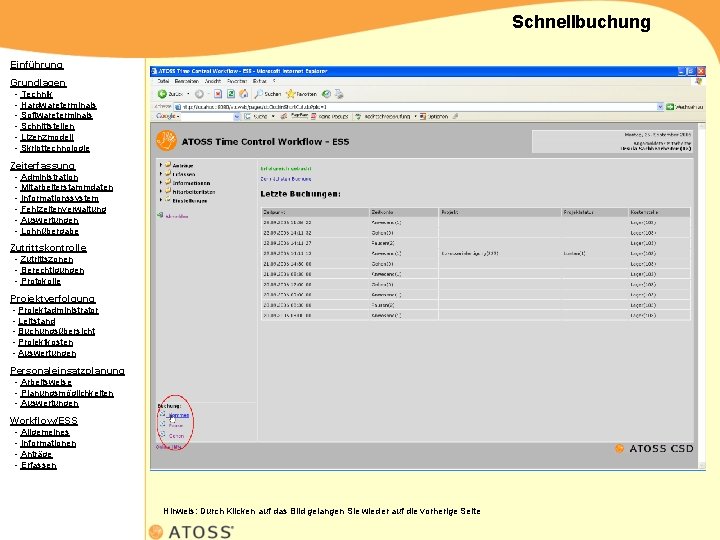Viewport: 720px width, 540px height.
Task: Select the Schnittstellen link
Action: [48, 126]
